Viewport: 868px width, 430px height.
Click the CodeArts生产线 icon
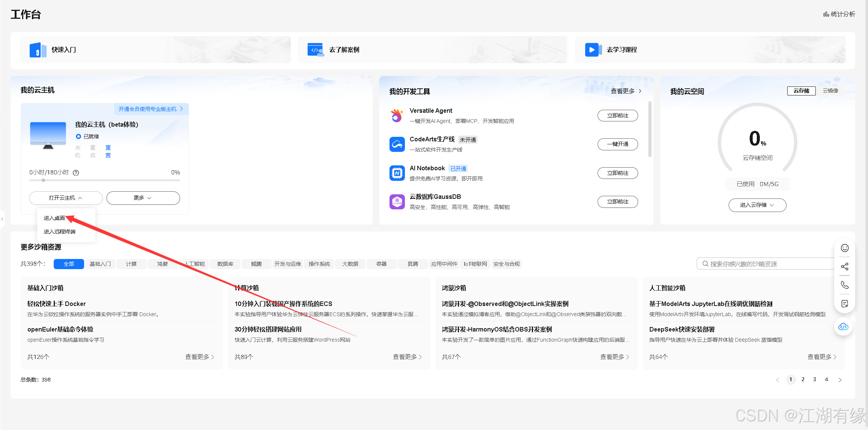coord(397,144)
